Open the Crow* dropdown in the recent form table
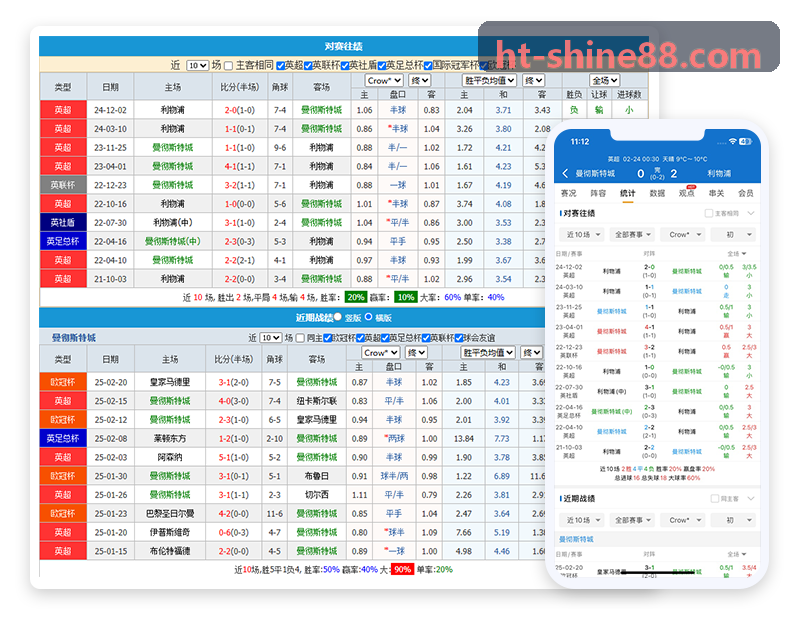The image size is (800, 625). pos(380,353)
